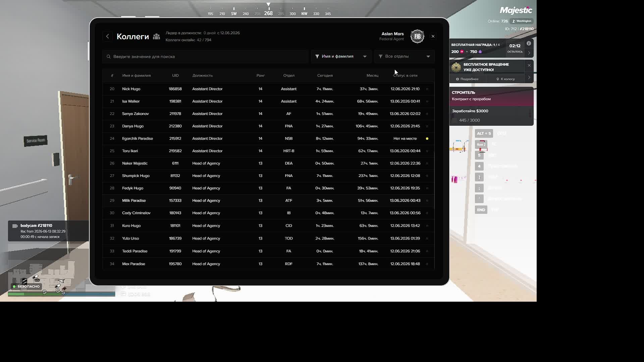Close the Коллеги panel
The height and width of the screenshot is (362, 644).
coord(433,36)
